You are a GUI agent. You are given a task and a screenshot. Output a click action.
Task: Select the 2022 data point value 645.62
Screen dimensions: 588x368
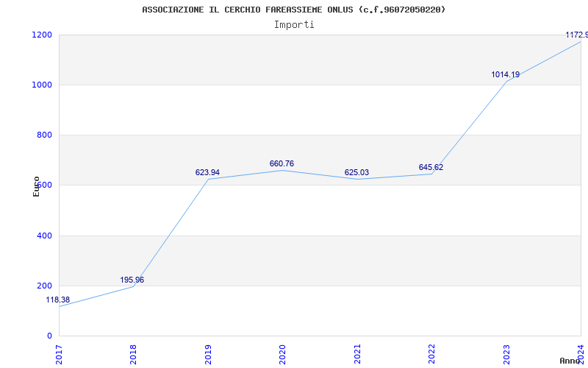pos(431,168)
